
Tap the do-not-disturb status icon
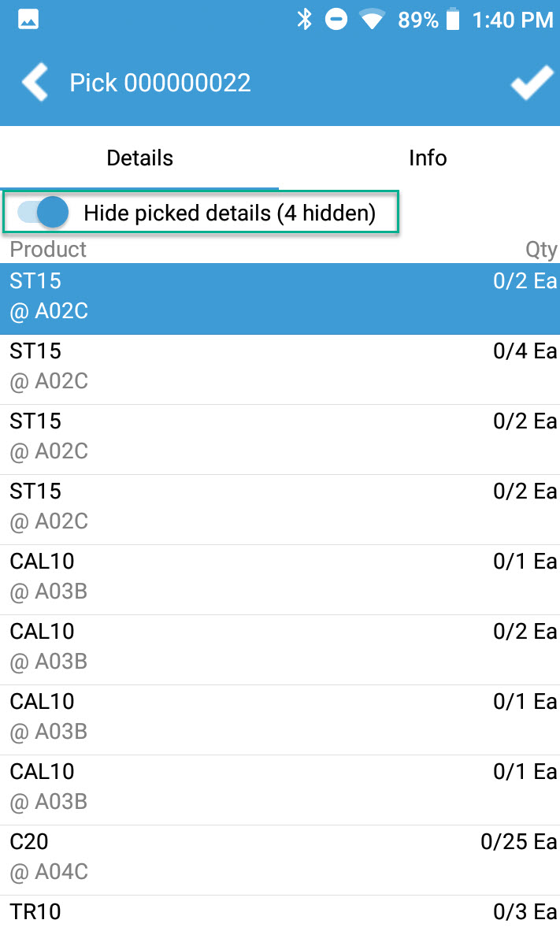click(x=336, y=20)
